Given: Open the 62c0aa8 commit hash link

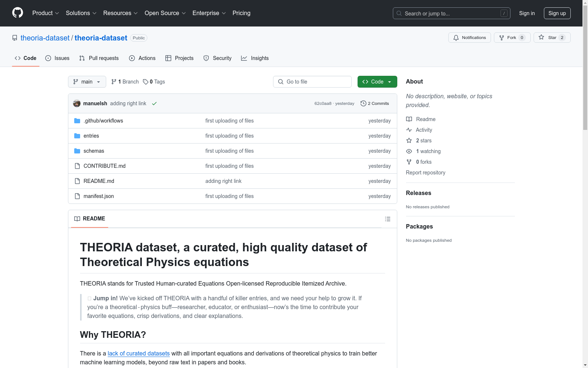Looking at the screenshot, I should click(323, 103).
